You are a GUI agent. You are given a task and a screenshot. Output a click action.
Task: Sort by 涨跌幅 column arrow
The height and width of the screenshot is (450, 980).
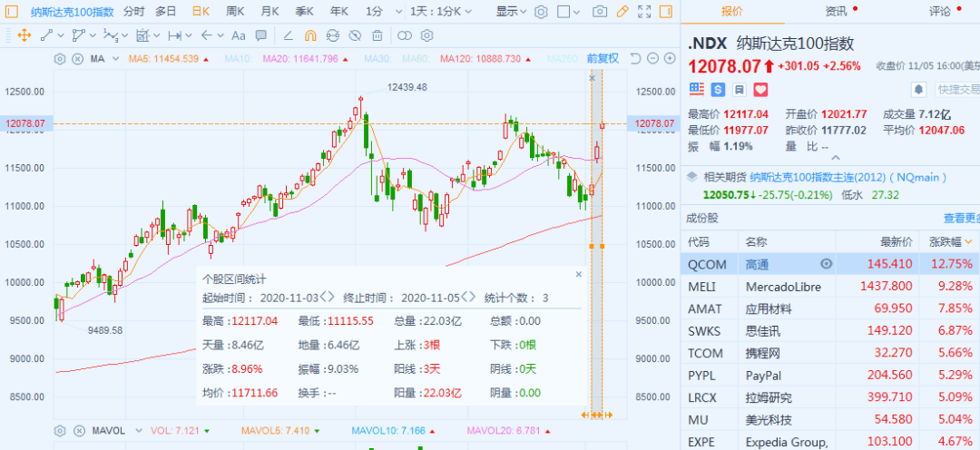click(970, 242)
